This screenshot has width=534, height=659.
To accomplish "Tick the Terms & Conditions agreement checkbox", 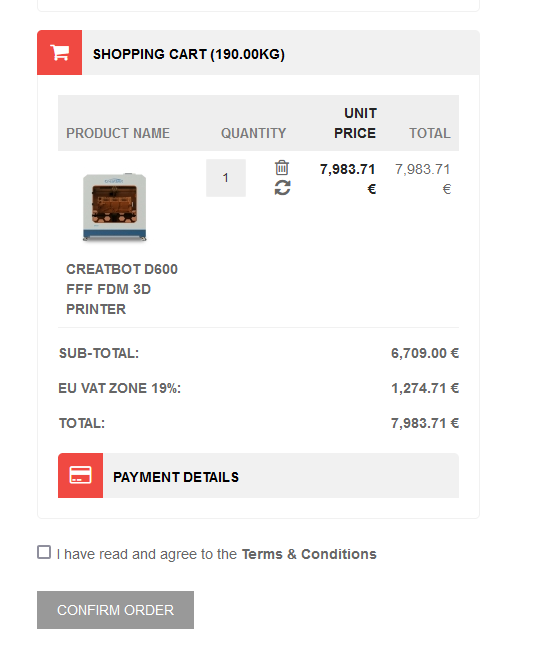I will point(44,552).
